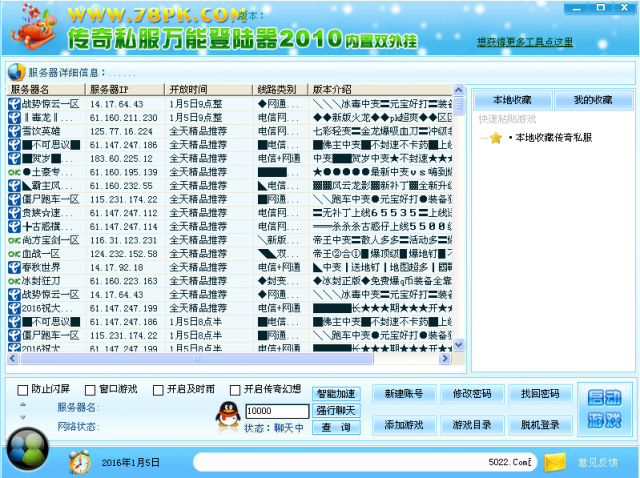The height and width of the screenshot is (478, 640).
Task: Click the server list scroll up arrow
Action: pos(458,90)
